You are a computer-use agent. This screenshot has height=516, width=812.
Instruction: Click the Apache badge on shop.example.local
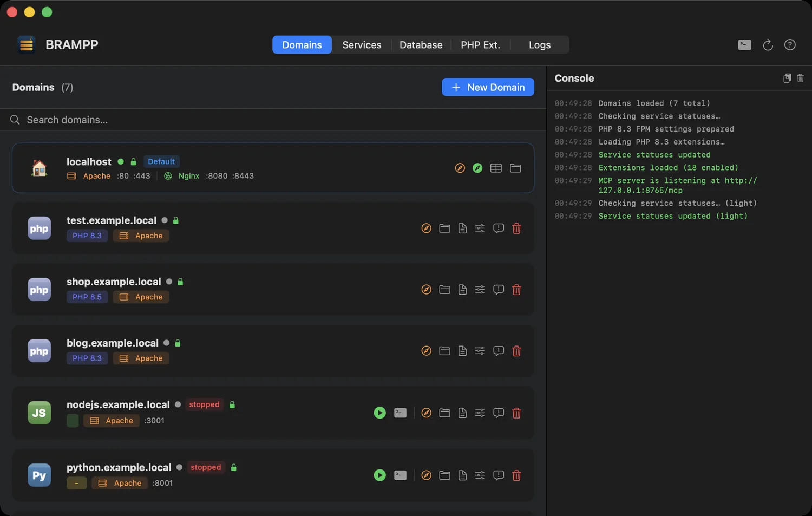coord(141,297)
